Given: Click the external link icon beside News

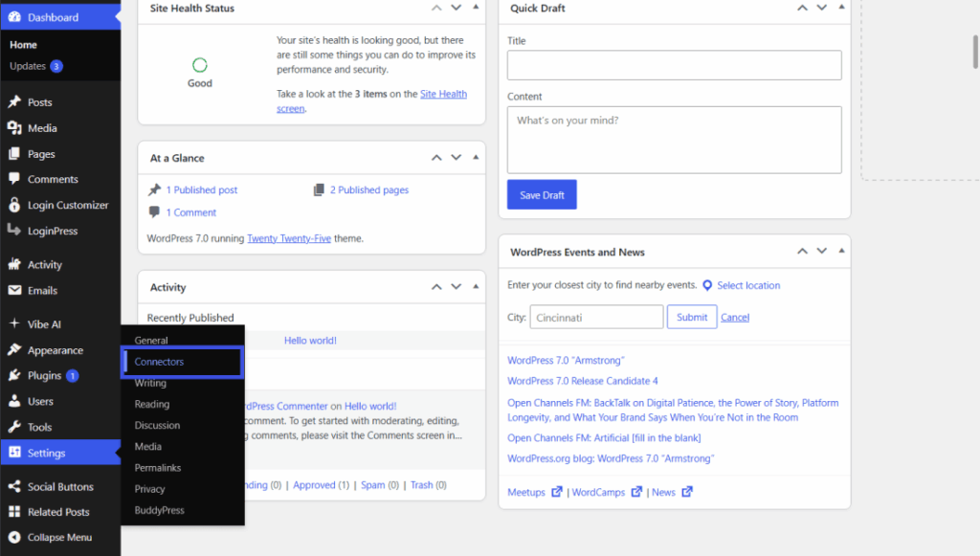Looking at the screenshot, I should coord(687,492).
